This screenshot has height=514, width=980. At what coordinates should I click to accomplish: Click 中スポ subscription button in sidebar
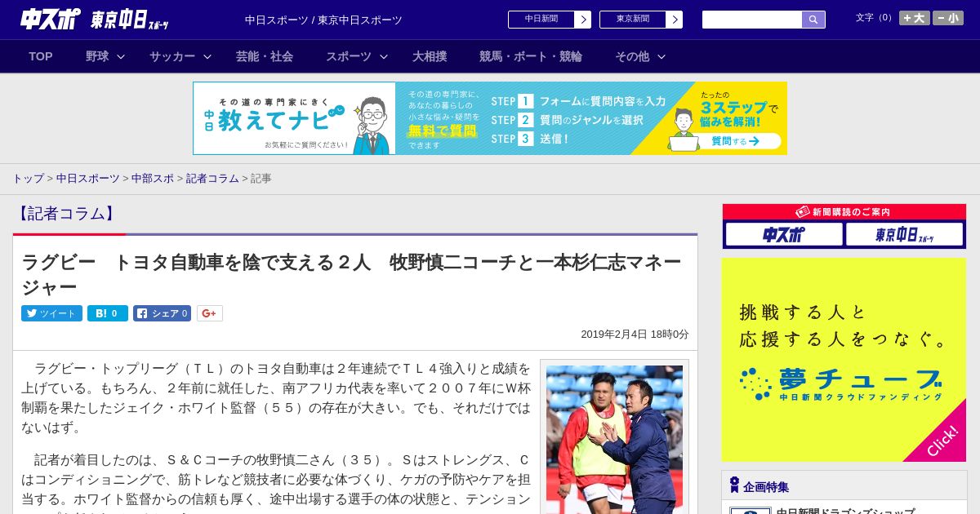pyautogui.click(x=784, y=235)
